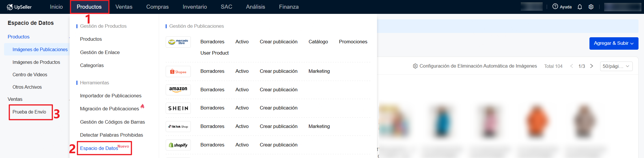The height and width of the screenshot is (158, 644).
Task: Click Productos under Gestión de Productos
Action: tap(91, 39)
